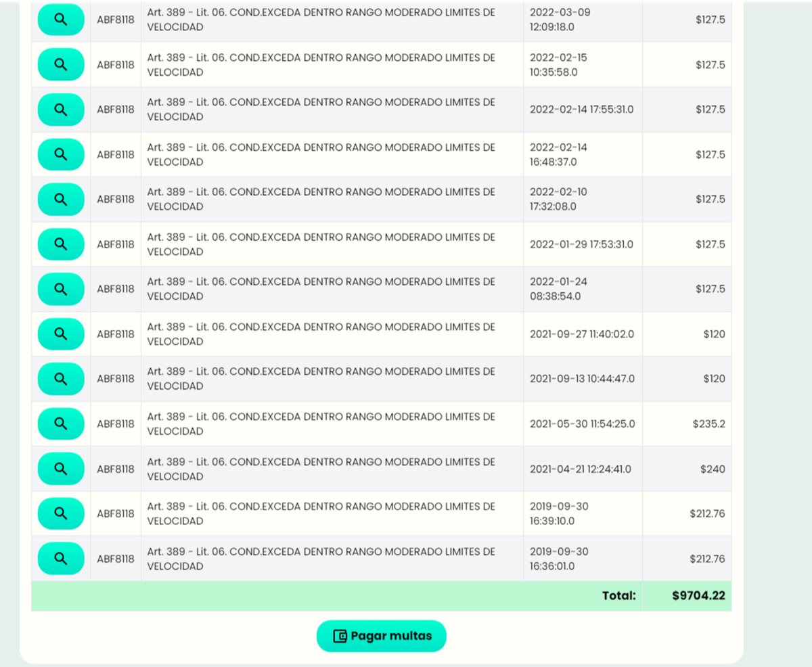The width and height of the screenshot is (812, 667).
Task: Click Art. 389 description in 2022-02-10 row
Action: pyautogui.click(x=321, y=199)
